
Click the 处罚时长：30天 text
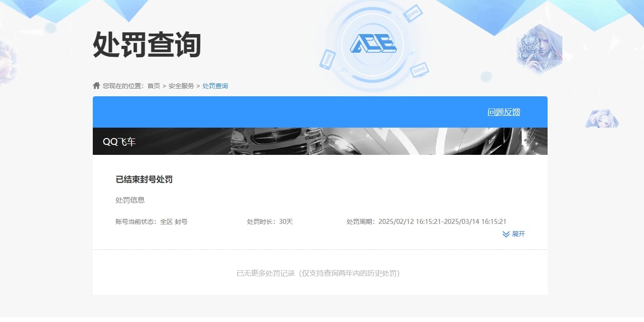pyautogui.click(x=270, y=222)
